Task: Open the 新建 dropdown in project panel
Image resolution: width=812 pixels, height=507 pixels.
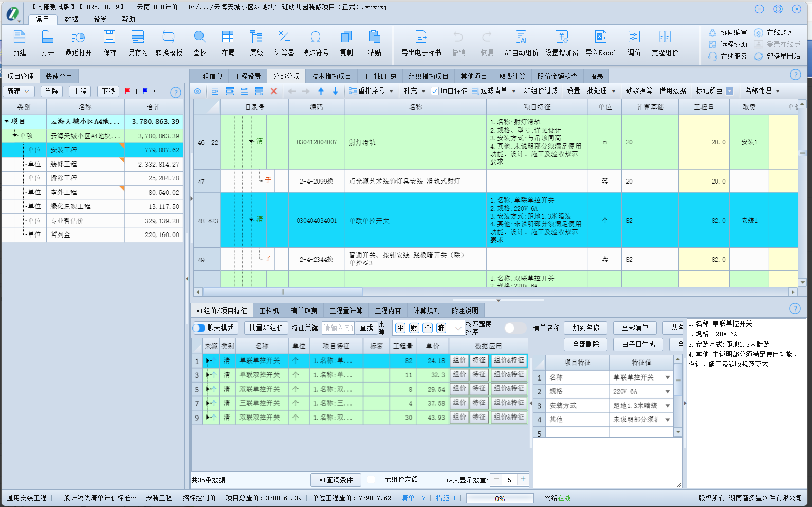Action: click(19, 91)
